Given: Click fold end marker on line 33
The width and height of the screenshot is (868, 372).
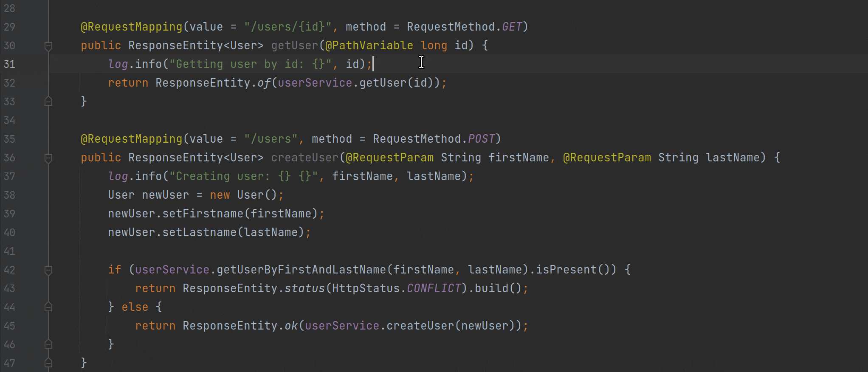Looking at the screenshot, I should [48, 101].
